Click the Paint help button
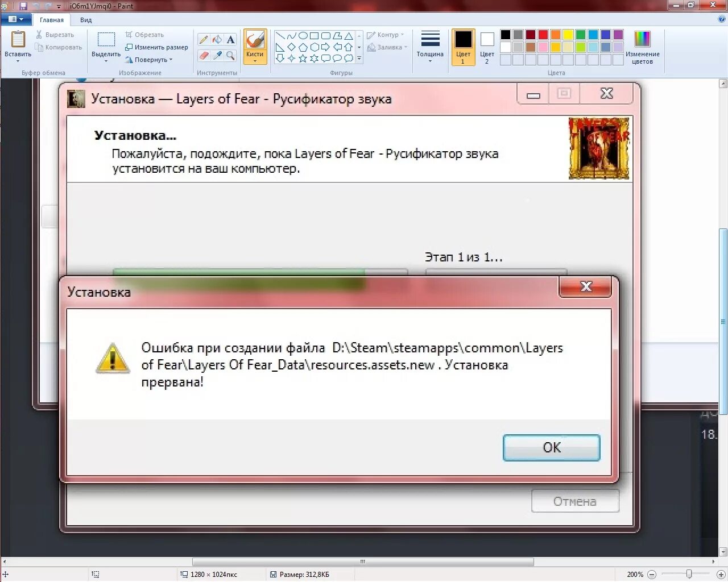The width and height of the screenshot is (728, 582). click(722, 19)
